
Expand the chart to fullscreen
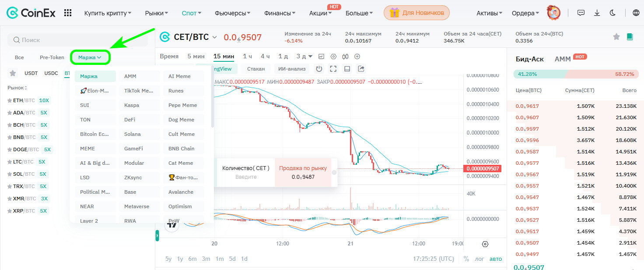tap(333, 69)
